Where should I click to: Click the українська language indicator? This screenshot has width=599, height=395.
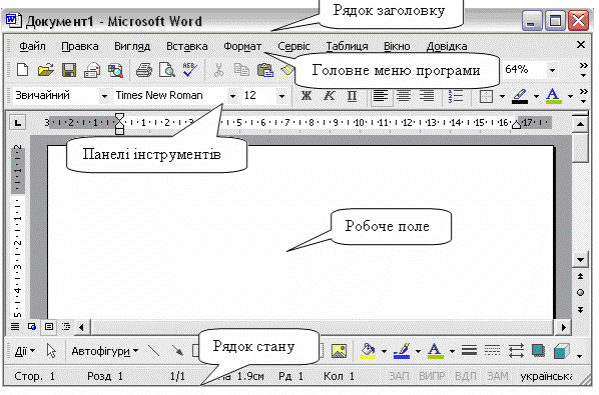pos(546,376)
